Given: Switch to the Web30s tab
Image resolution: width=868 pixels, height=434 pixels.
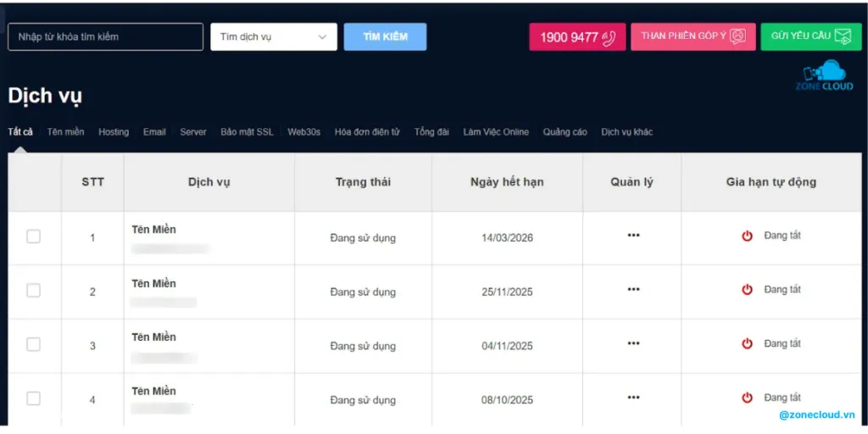Looking at the screenshot, I should coord(304,131).
